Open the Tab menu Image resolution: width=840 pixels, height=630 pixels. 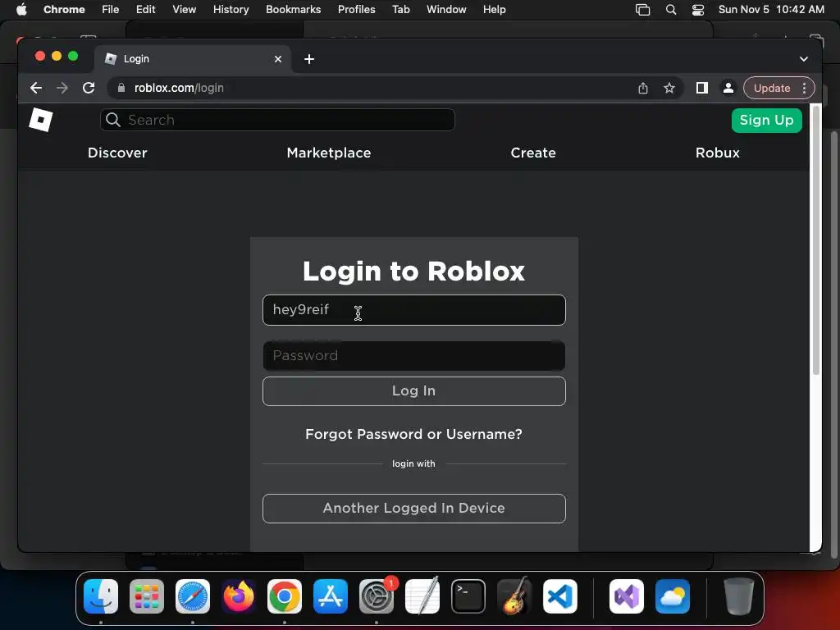pos(400,10)
